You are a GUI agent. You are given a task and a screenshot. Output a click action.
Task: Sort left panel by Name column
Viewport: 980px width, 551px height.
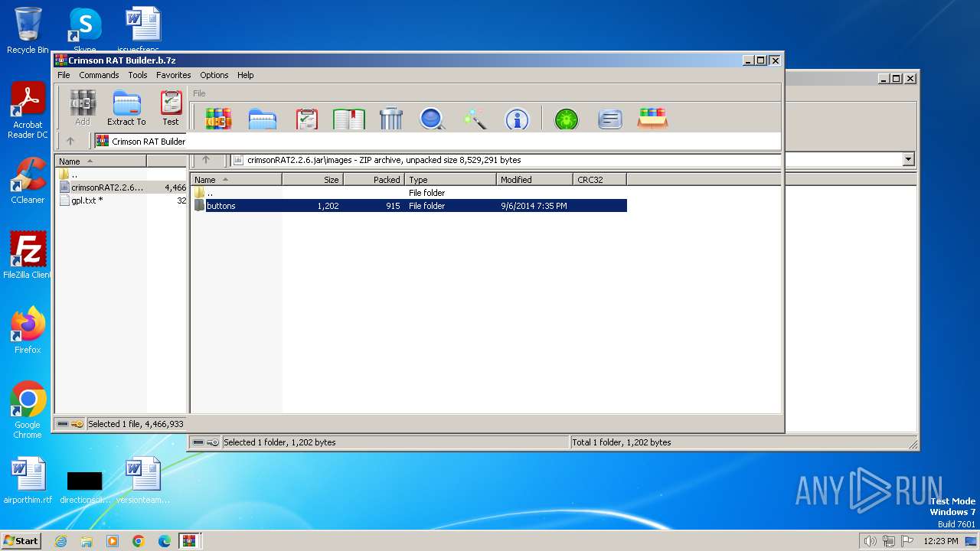click(x=100, y=161)
